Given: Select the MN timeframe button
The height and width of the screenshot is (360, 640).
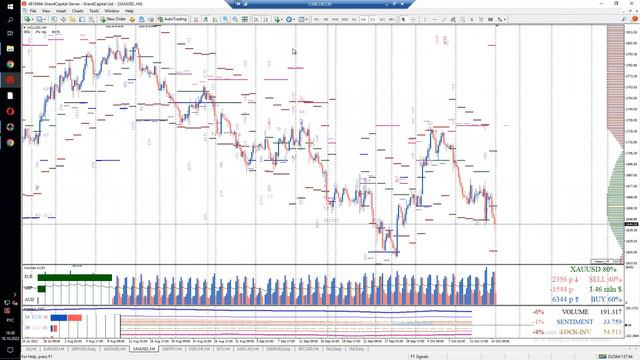Looking at the screenshot, I should coord(391,19).
